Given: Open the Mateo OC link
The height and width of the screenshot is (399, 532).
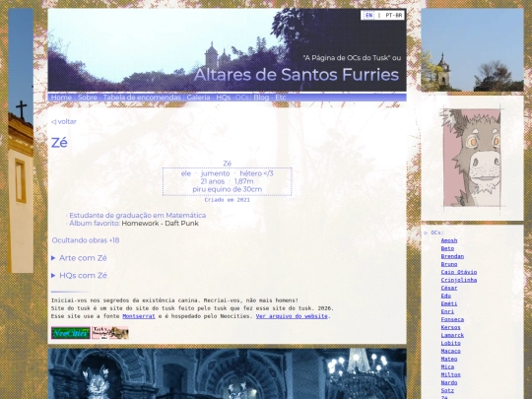Looking at the screenshot, I should [x=449, y=359].
